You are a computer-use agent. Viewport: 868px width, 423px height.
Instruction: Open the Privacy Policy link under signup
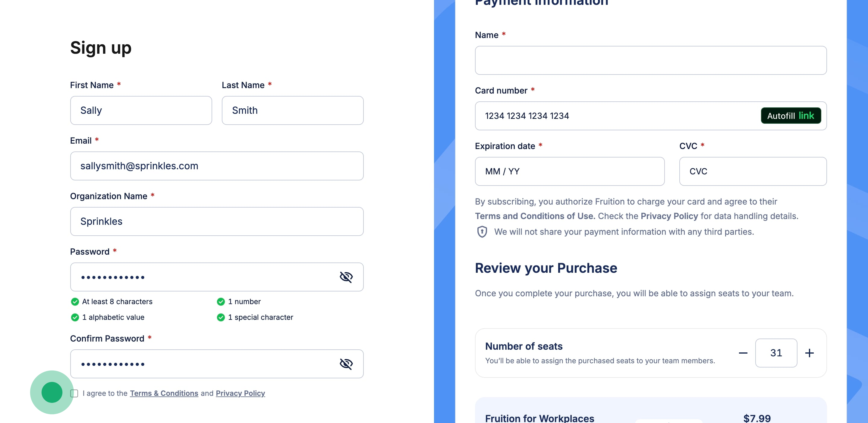tap(240, 393)
